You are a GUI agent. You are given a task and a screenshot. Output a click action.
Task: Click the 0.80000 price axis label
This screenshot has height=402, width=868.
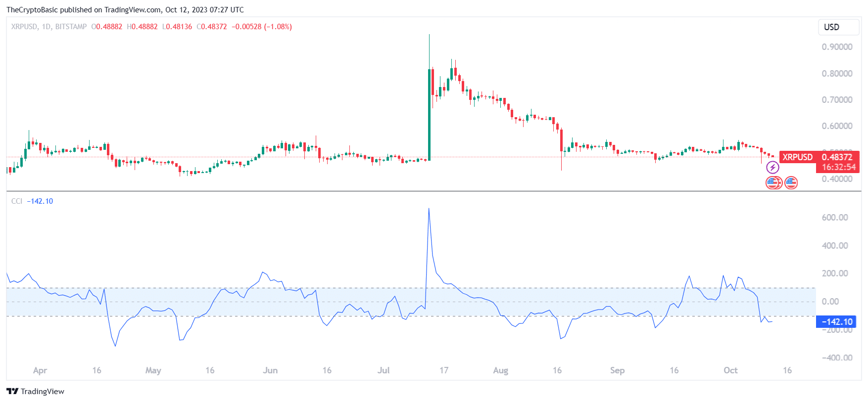pyautogui.click(x=837, y=74)
